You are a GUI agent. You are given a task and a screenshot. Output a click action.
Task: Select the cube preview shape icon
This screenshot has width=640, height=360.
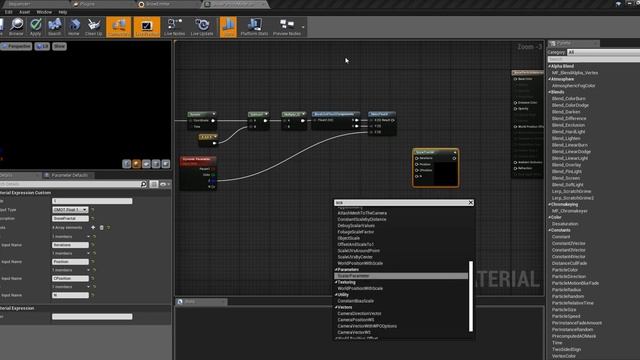[156, 164]
